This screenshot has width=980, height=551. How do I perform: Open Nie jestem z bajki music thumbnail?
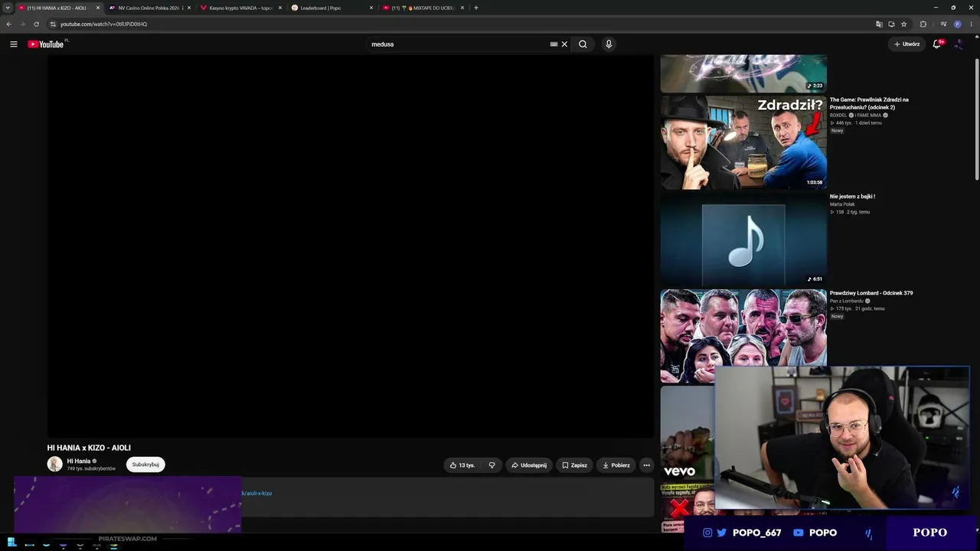pyautogui.click(x=743, y=239)
